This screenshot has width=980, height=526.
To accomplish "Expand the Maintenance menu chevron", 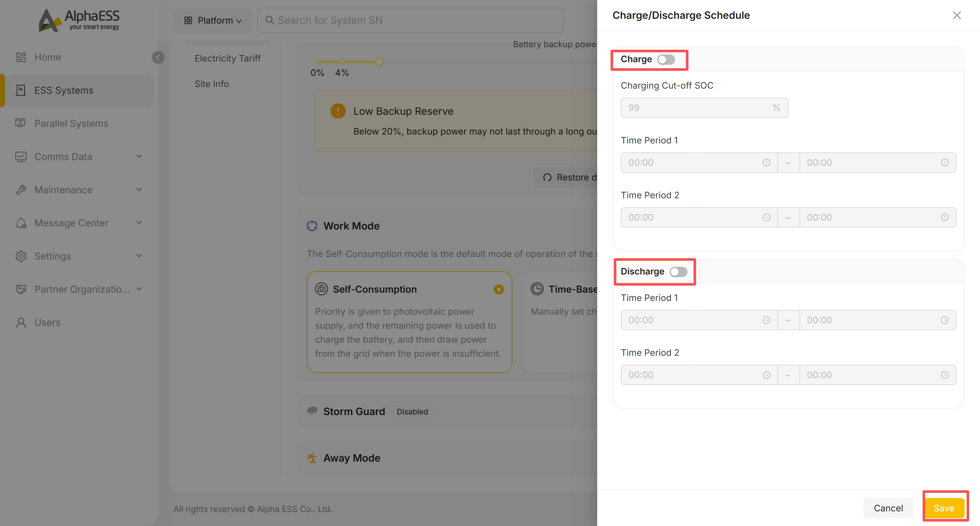I will (139, 190).
